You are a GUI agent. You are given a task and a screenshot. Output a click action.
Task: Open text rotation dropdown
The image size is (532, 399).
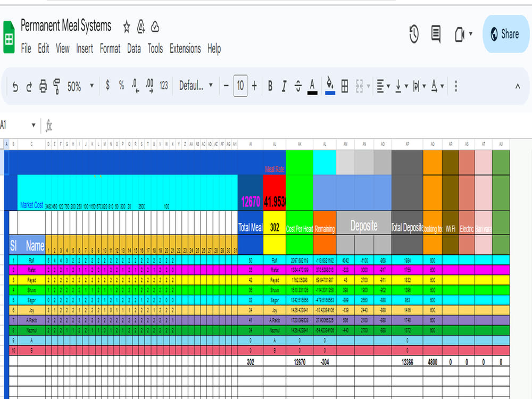pyautogui.click(x=437, y=86)
